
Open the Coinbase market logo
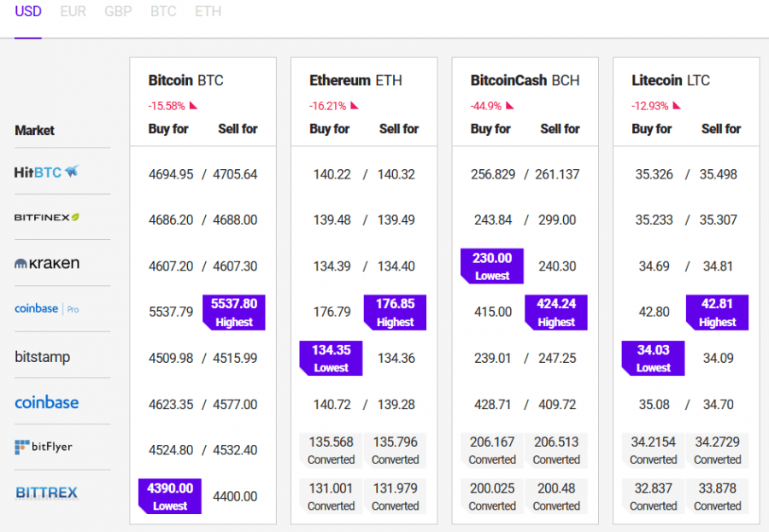tap(47, 402)
